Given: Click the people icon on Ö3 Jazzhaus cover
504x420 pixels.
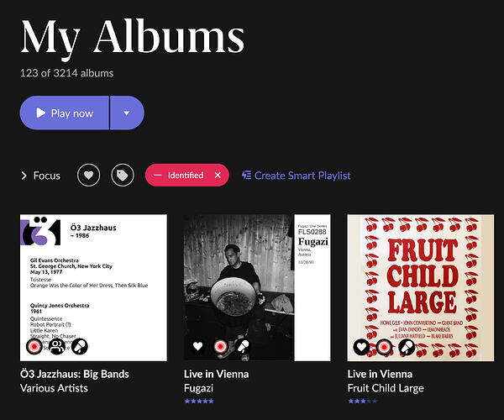Looking at the screenshot, I should [57, 346].
